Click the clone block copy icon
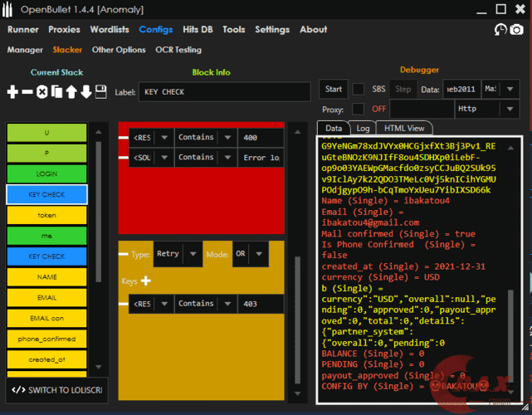The height and width of the screenshot is (415, 532). [56, 92]
